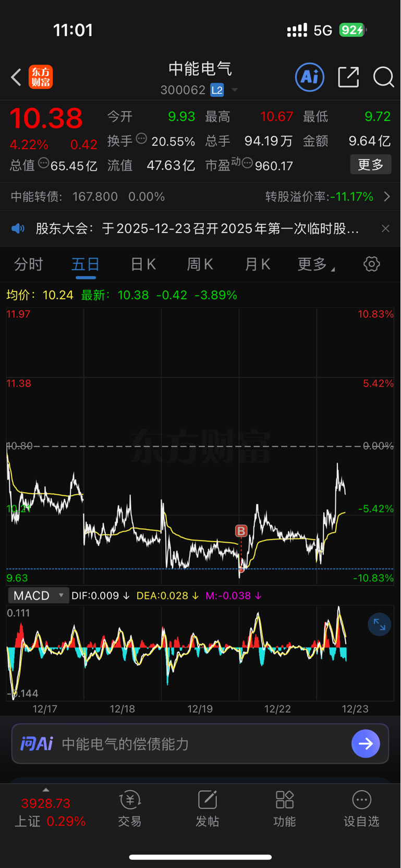401x868 pixels.
Task: Open the Ai assistant circle icon
Action: 310,77
